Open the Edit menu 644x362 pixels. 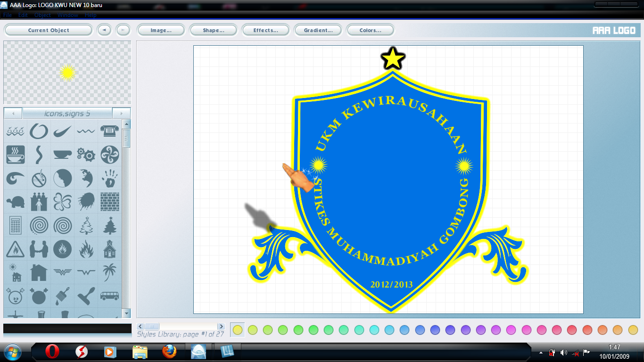point(23,15)
